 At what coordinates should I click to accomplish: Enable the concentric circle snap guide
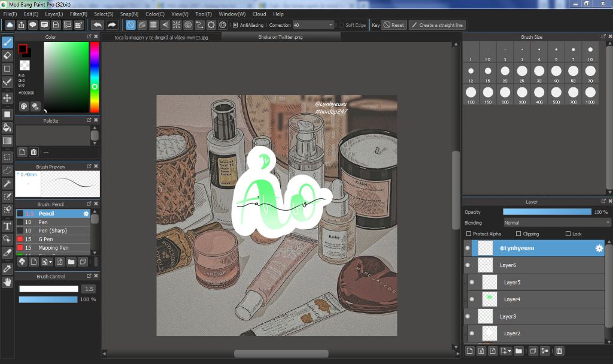188,25
